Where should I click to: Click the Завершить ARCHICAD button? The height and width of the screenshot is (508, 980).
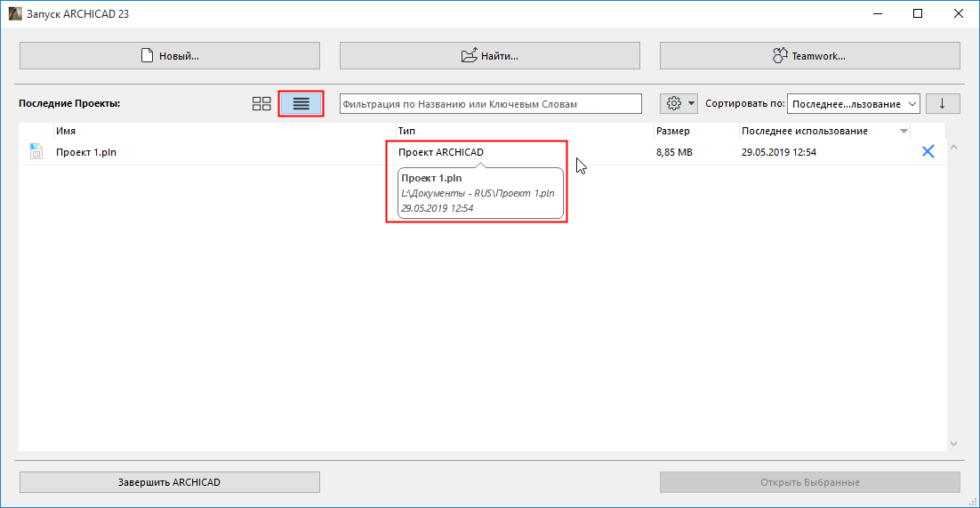point(169,482)
